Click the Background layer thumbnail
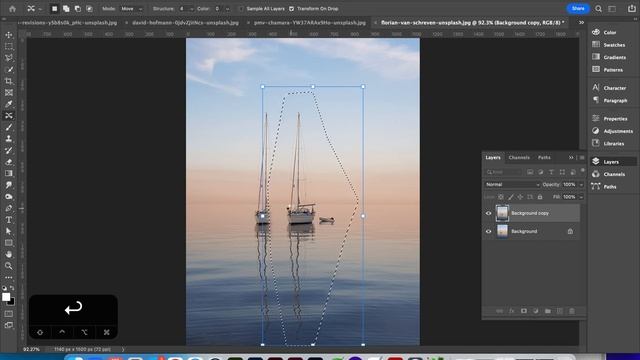 point(502,231)
